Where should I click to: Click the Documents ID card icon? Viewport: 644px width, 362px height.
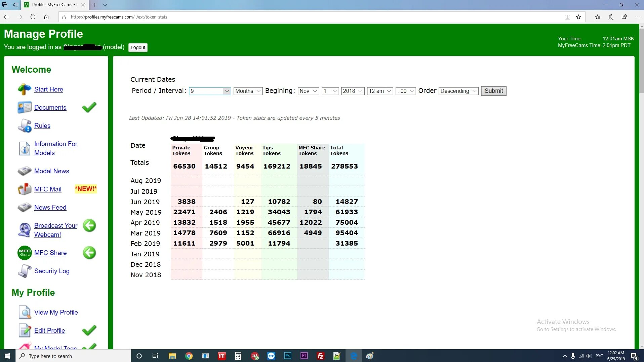(x=24, y=107)
